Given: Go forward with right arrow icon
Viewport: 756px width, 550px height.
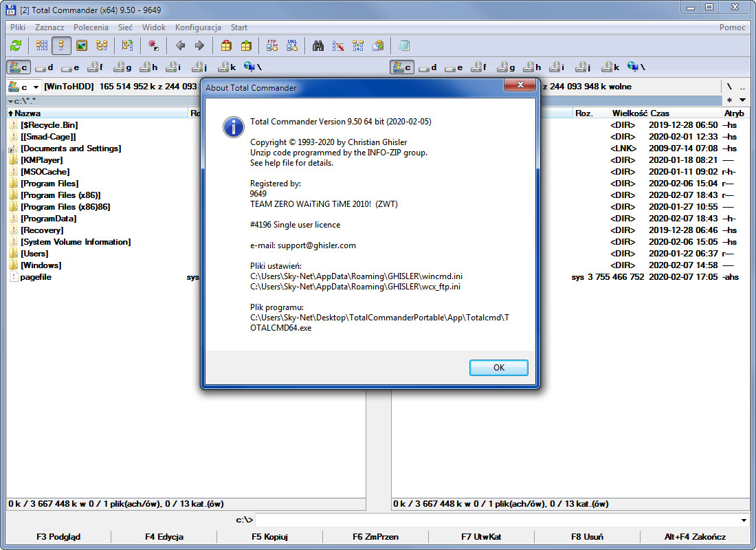Looking at the screenshot, I should point(199,46).
